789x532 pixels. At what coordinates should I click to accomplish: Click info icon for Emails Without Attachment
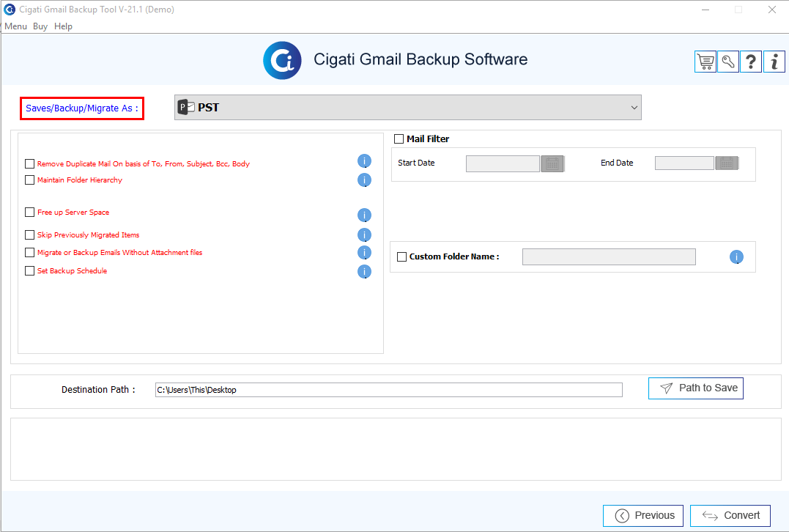pos(364,252)
